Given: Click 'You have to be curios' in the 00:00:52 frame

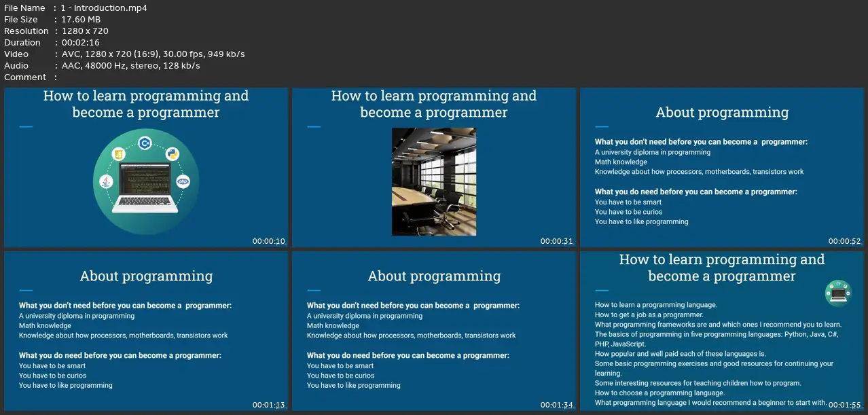Looking at the screenshot, I should click(x=628, y=212).
